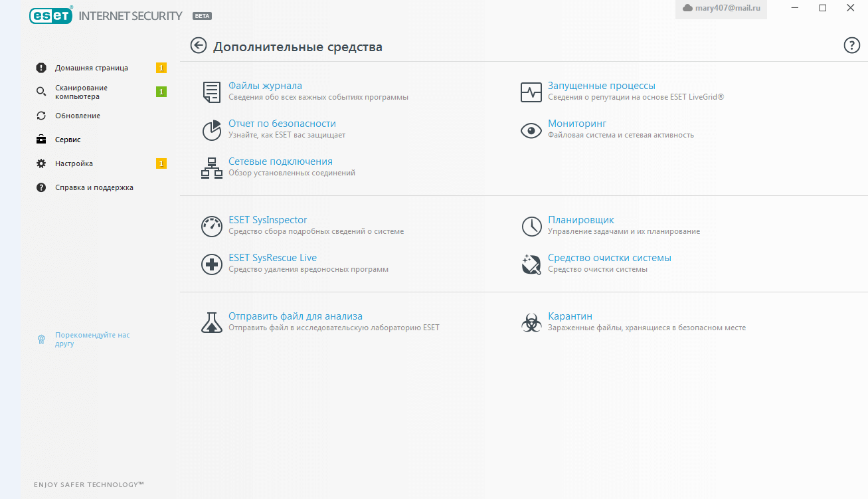This screenshot has height=499, width=868.
Task: Launch ESET SysInspector link
Action: click(268, 220)
